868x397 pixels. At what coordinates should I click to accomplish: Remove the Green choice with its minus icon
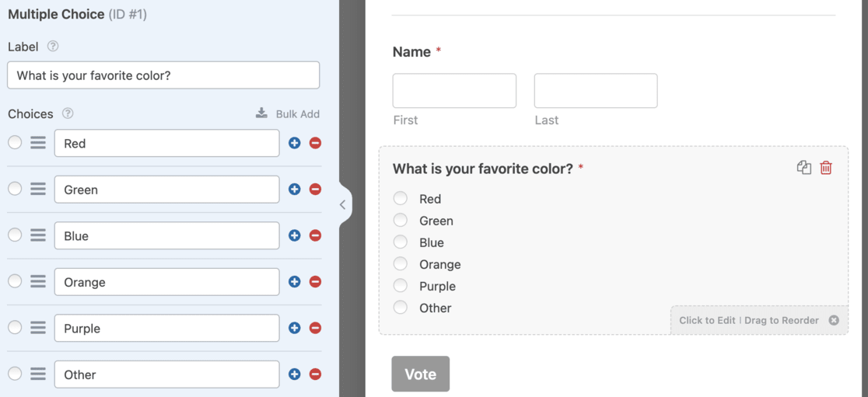[315, 190]
